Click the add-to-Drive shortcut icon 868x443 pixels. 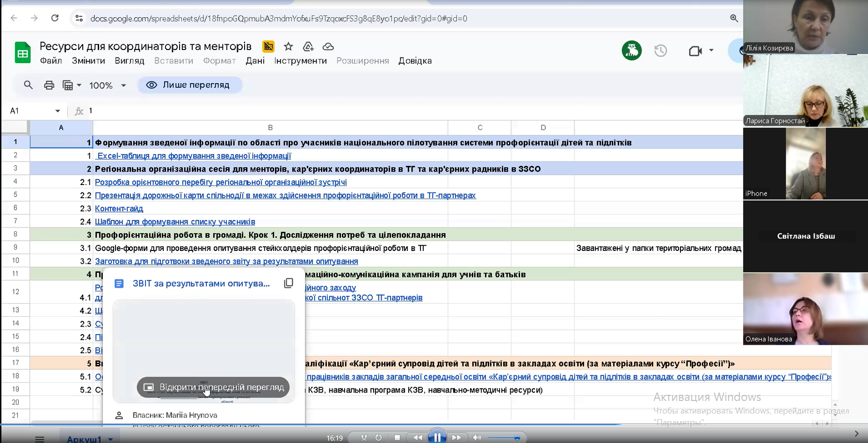tap(308, 47)
